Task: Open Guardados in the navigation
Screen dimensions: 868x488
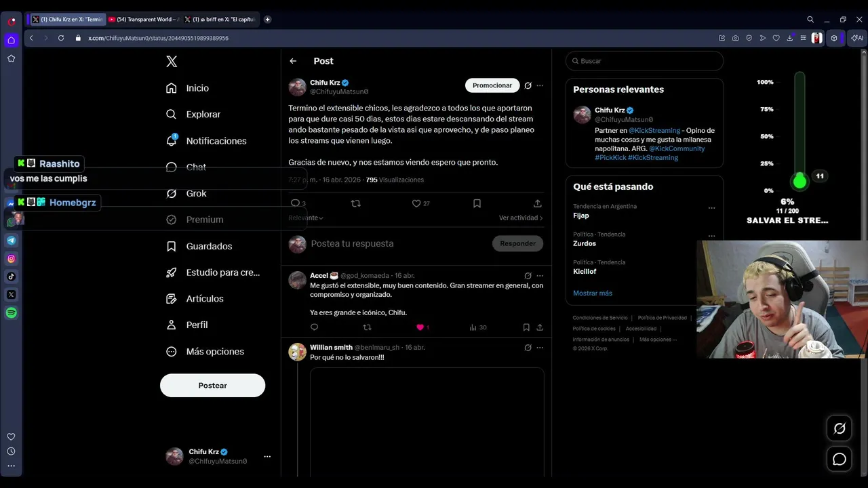Action: 199,246
